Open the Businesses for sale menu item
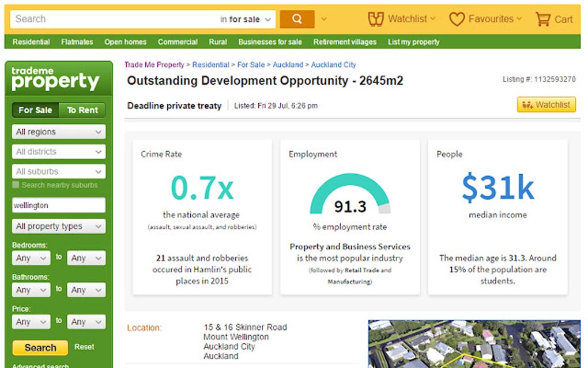588x368 pixels. tap(270, 42)
